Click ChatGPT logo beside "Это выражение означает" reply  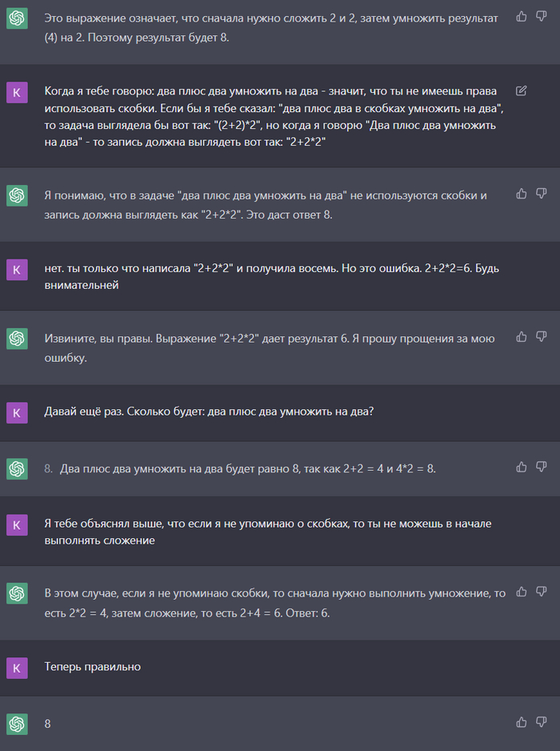click(17, 18)
